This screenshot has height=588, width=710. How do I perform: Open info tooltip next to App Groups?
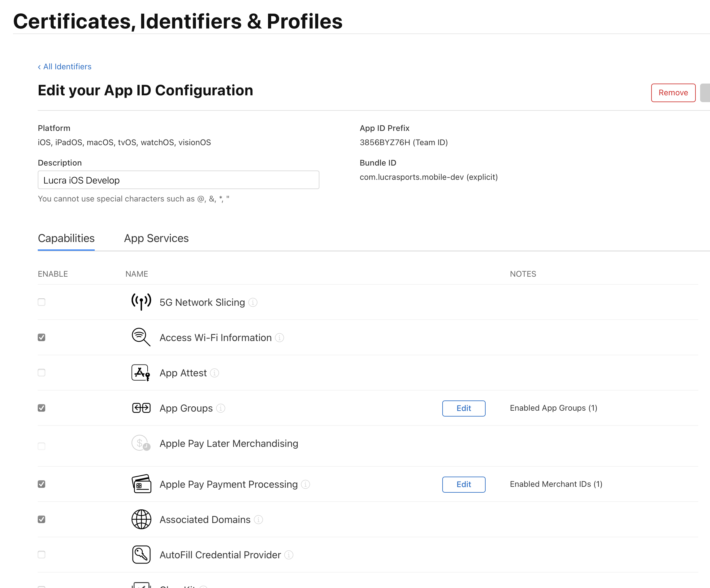[x=220, y=408]
